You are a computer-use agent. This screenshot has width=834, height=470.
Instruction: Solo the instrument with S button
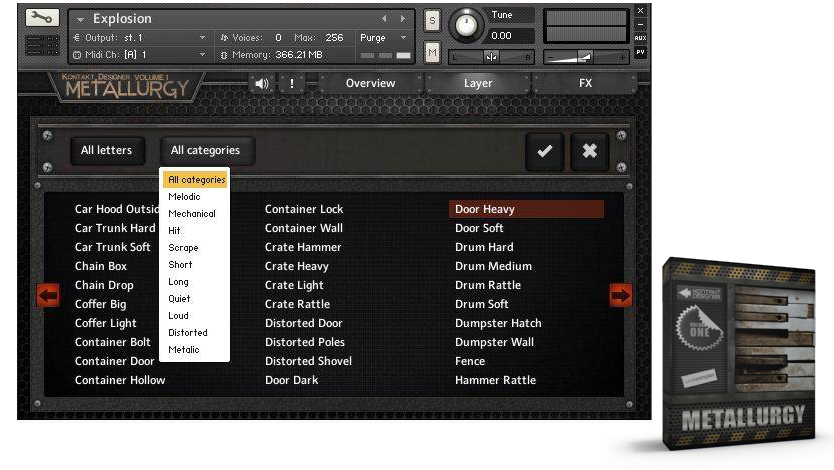click(x=432, y=21)
